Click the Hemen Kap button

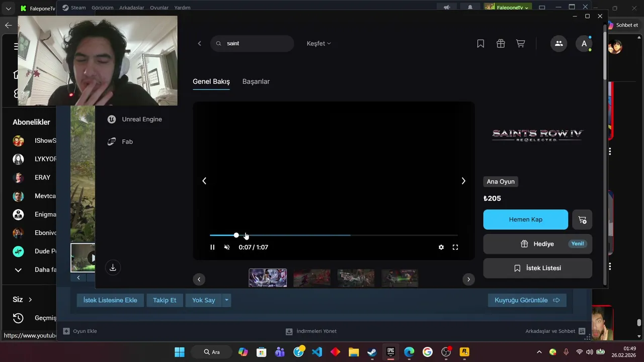click(x=526, y=220)
